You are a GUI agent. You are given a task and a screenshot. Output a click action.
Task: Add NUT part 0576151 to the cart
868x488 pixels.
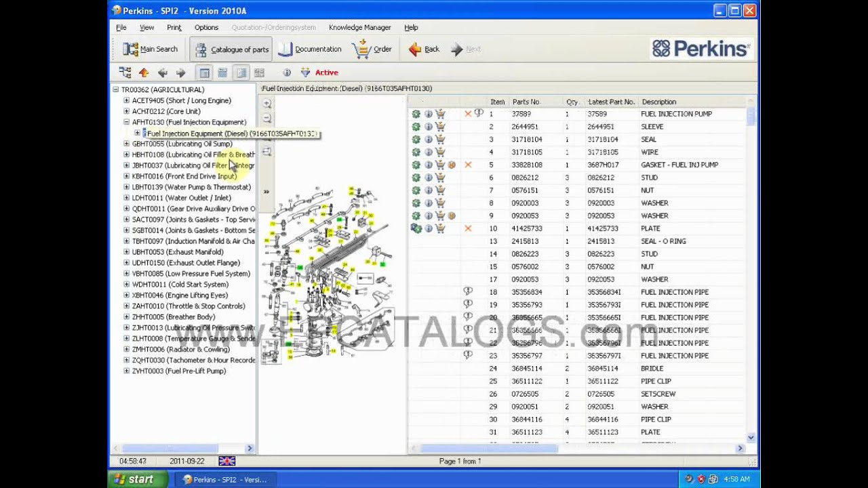click(440, 190)
